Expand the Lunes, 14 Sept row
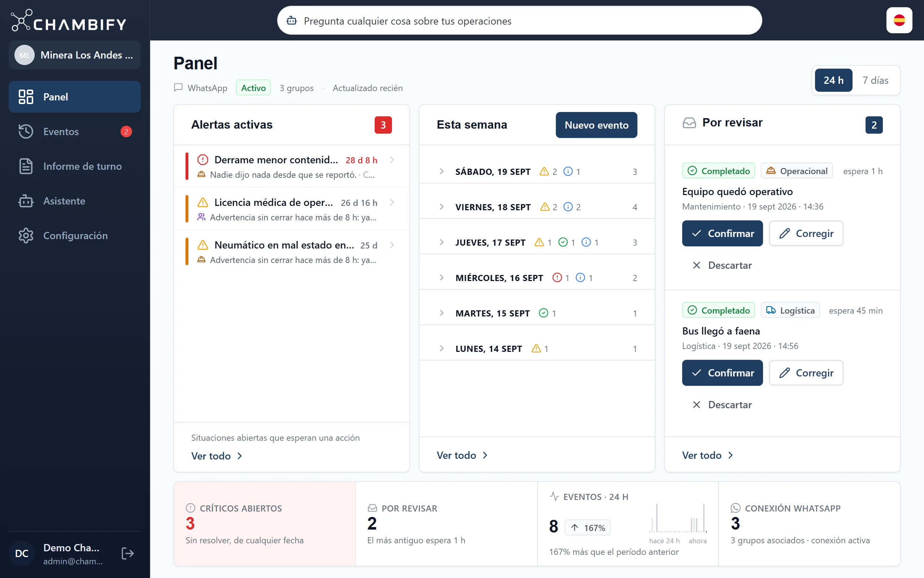Image resolution: width=924 pixels, height=578 pixels. [x=537, y=349]
